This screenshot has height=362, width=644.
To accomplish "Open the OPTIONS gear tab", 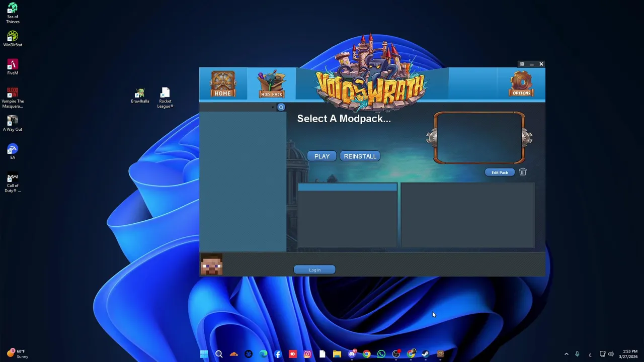I will pos(521,84).
